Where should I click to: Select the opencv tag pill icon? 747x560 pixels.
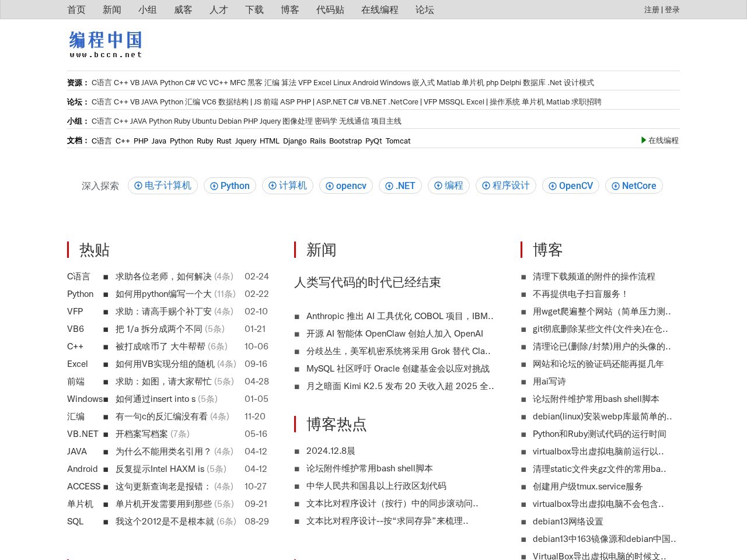coord(331,185)
